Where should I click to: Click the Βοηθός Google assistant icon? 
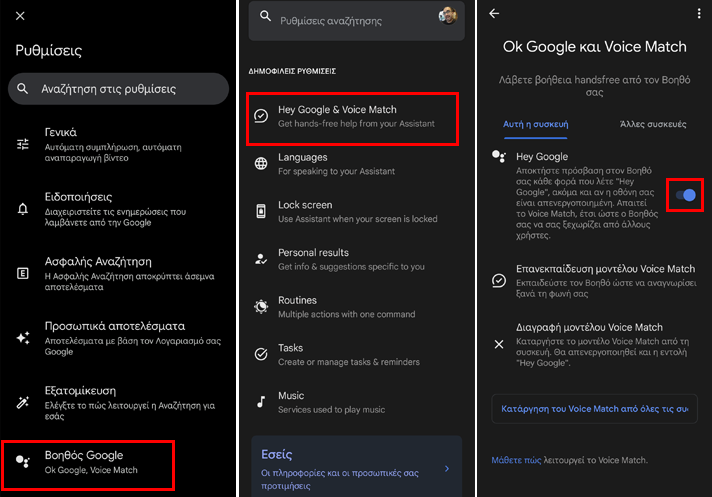pos(23,462)
